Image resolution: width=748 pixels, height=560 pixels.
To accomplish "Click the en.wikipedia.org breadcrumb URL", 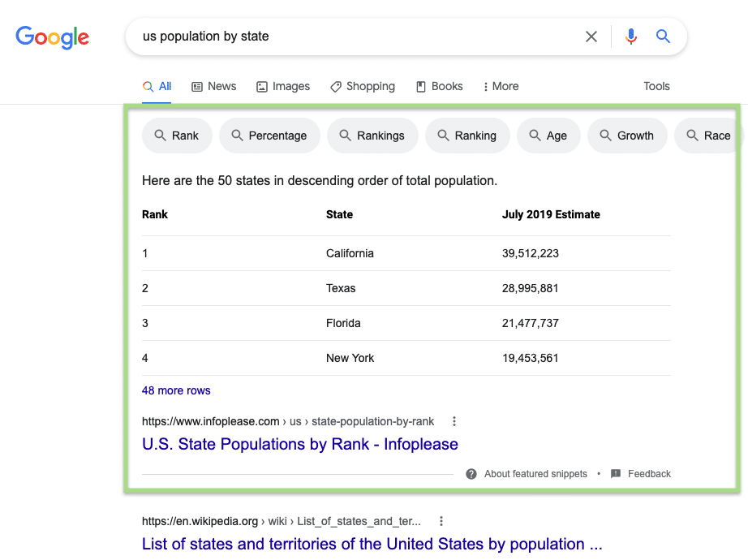I will tap(281, 521).
